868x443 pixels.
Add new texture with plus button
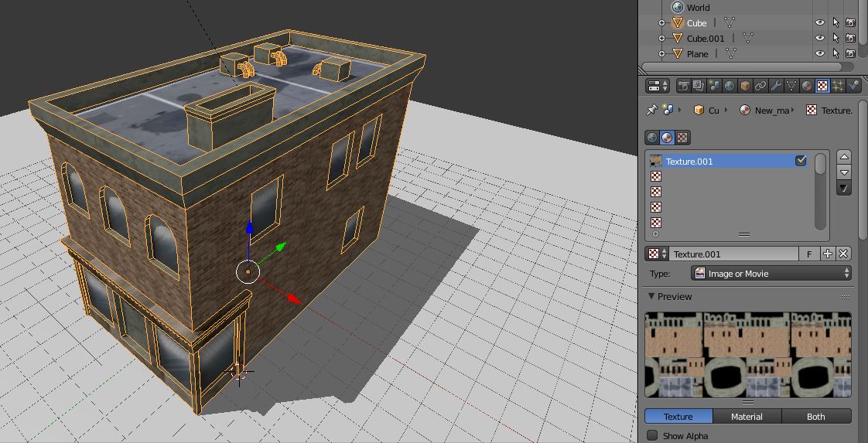(x=828, y=254)
